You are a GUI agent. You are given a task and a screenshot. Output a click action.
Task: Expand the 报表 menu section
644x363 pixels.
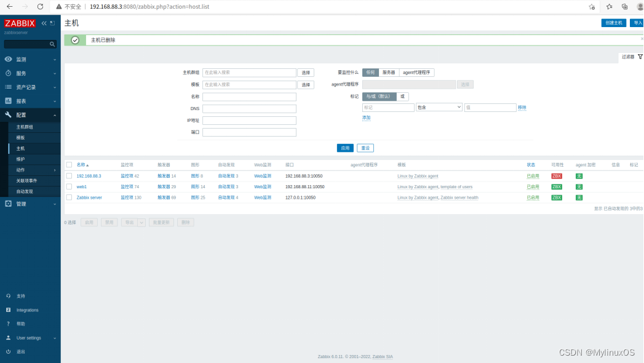pyautogui.click(x=55, y=102)
